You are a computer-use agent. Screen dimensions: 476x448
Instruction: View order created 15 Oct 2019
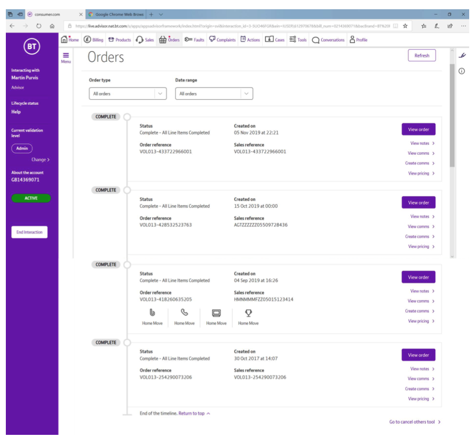418,203
